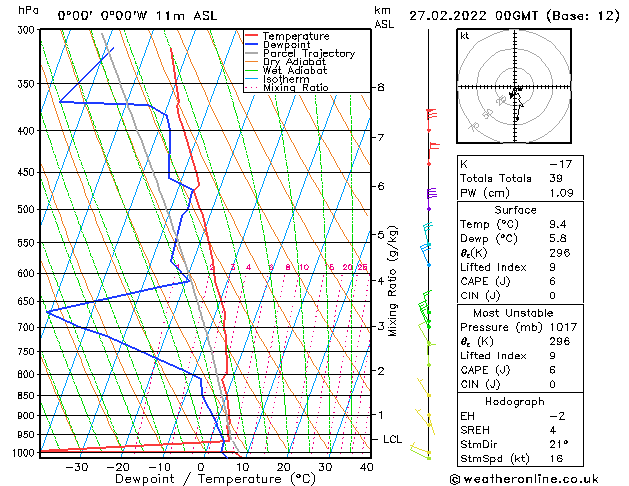Click the 'PW (cm)' value 1.09
629x486 pixels.
[x=561, y=192]
